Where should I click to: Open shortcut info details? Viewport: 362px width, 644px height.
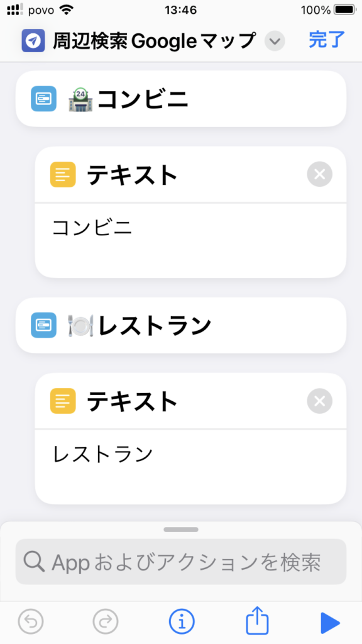click(x=182, y=622)
